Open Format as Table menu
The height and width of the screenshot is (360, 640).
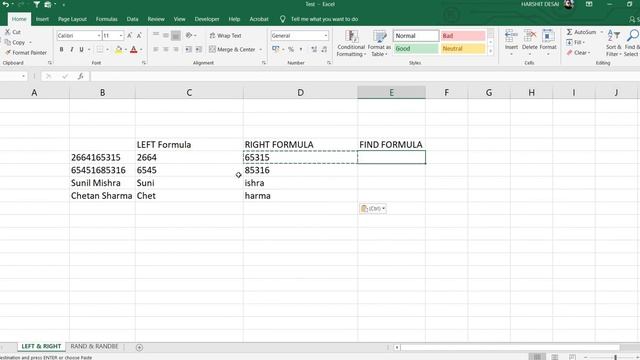[x=379, y=43]
